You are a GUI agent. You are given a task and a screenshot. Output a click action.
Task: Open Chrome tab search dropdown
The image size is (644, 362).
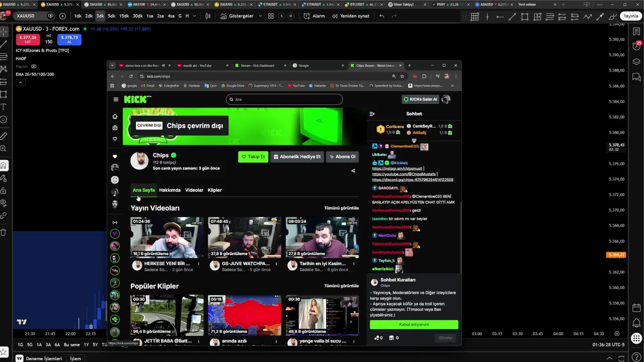point(112,65)
